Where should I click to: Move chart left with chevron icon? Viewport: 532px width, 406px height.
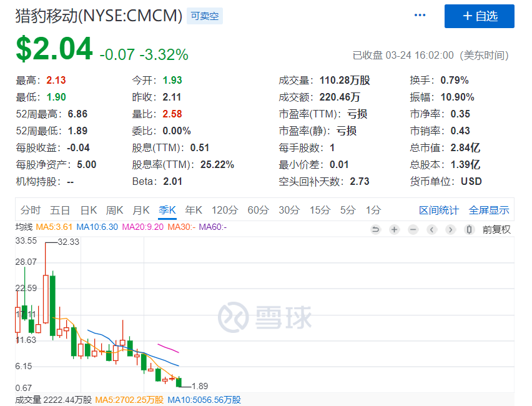click(431, 230)
